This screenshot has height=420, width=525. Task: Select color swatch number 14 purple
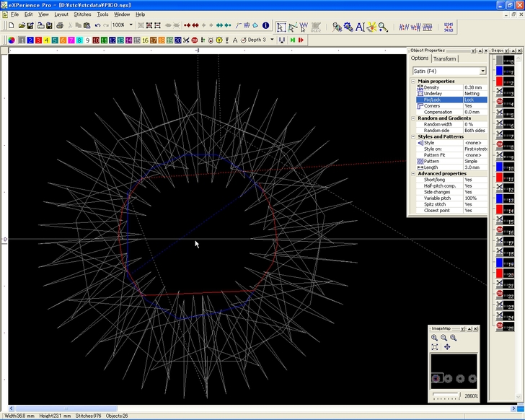pos(128,40)
